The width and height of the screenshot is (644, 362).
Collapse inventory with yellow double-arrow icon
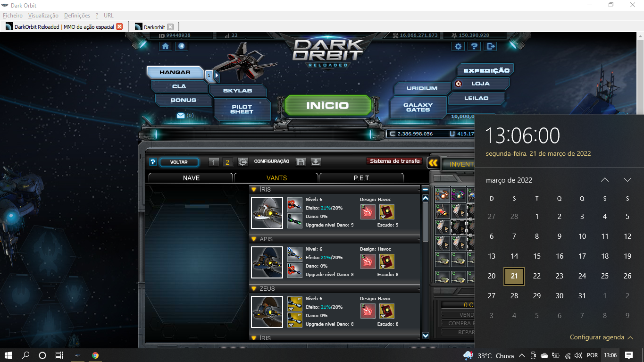pyautogui.click(x=433, y=163)
